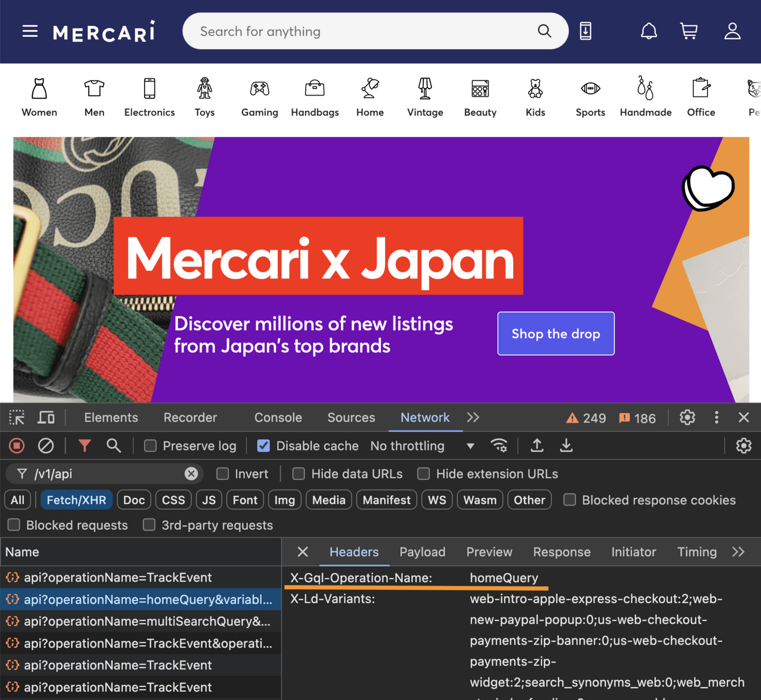The height and width of the screenshot is (700, 761).
Task: Open the notifications bell
Action: 649,31
